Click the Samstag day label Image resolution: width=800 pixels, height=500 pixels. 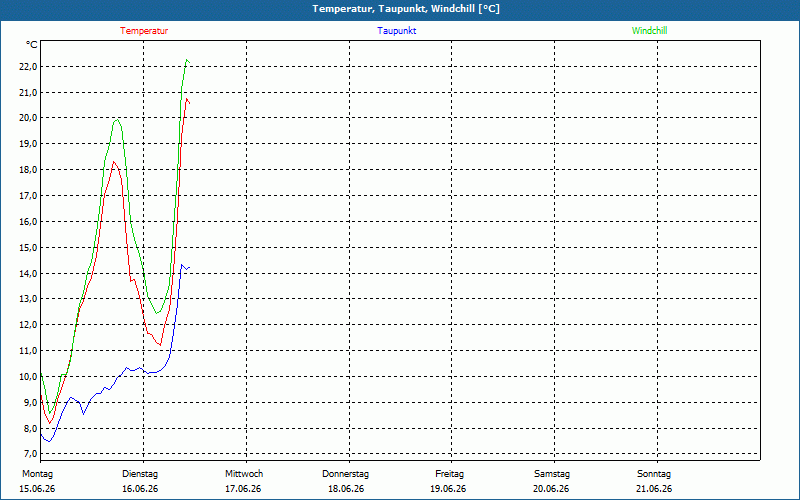click(552, 474)
